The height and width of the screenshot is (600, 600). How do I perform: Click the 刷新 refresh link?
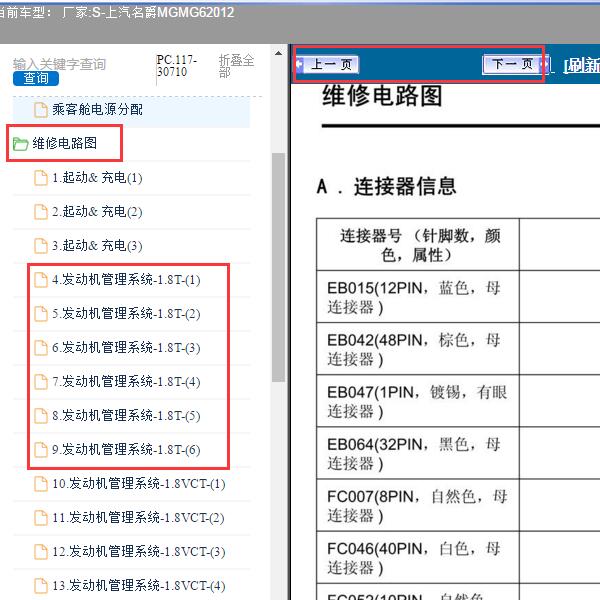582,65
